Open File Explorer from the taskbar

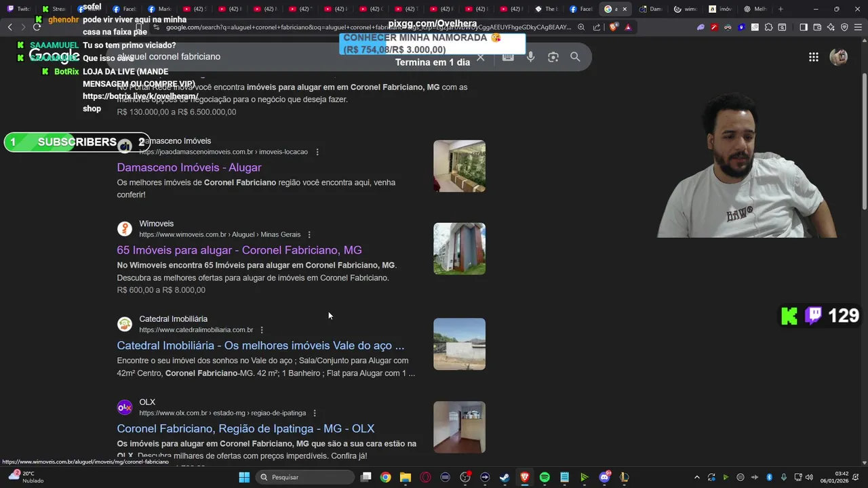pos(406,477)
